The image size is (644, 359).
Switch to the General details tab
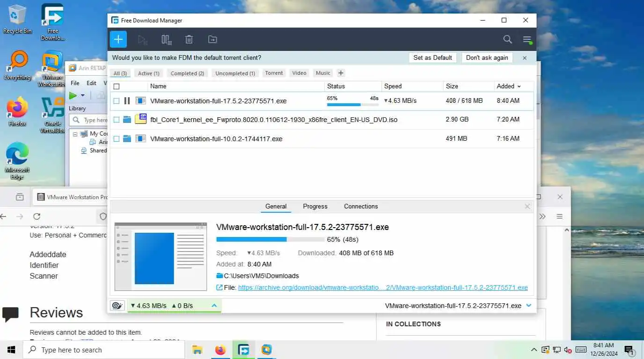[x=276, y=206]
